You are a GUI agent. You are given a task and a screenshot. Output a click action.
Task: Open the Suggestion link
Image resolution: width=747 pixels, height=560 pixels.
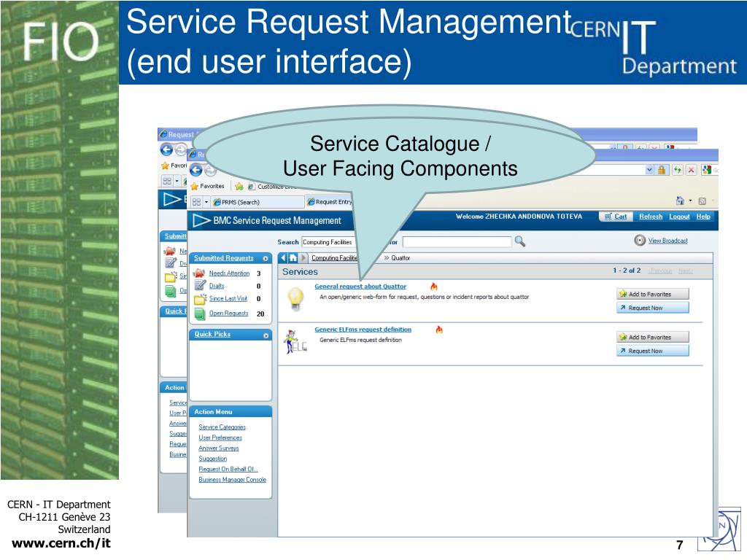[x=212, y=459]
